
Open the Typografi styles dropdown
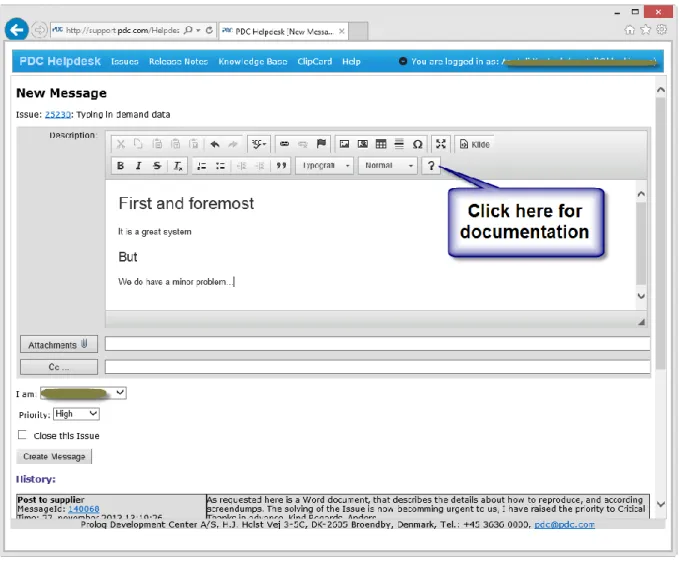pyautogui.click(x=324, y=165)
